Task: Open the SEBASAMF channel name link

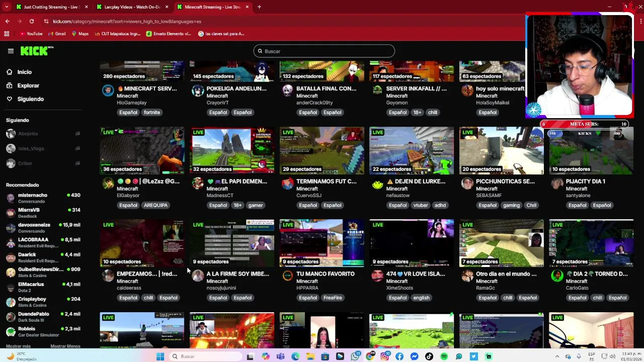Action: 489,196
